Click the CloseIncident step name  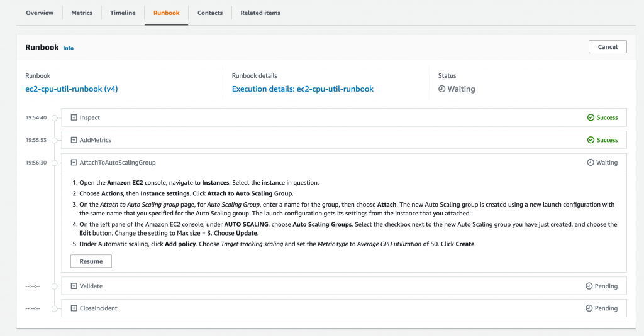99,308
